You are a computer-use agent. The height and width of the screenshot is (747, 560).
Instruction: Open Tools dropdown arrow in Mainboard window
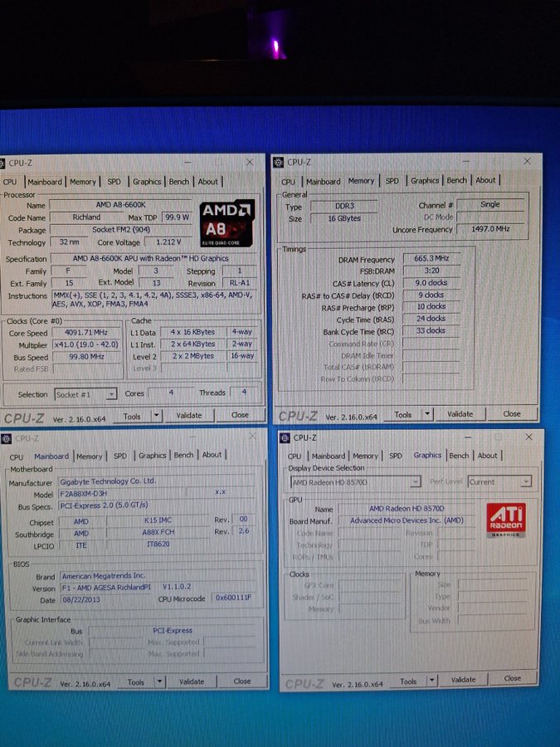(x=159, y=681)
